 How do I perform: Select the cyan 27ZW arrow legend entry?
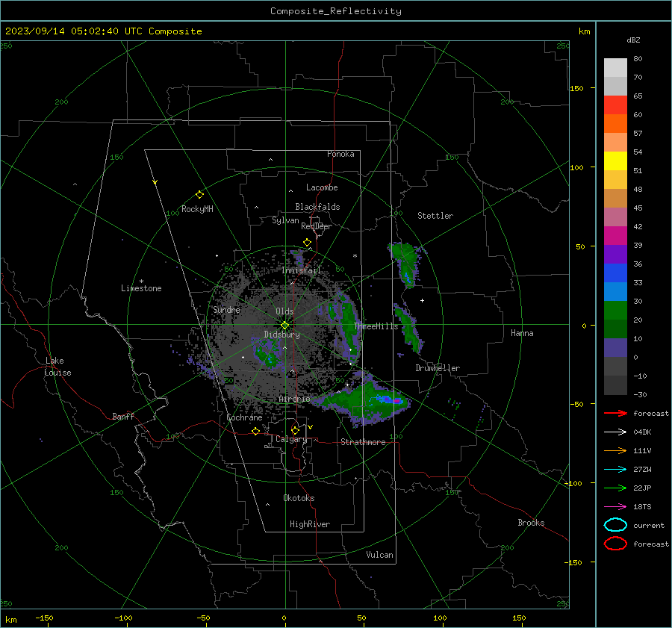pyautogui.click(x=615, y=470)
